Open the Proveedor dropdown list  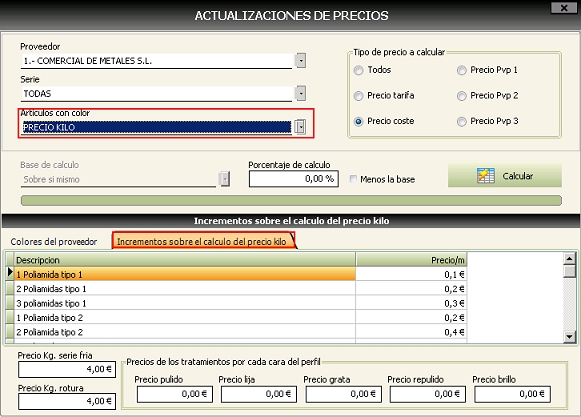click(x=301, y=60)
